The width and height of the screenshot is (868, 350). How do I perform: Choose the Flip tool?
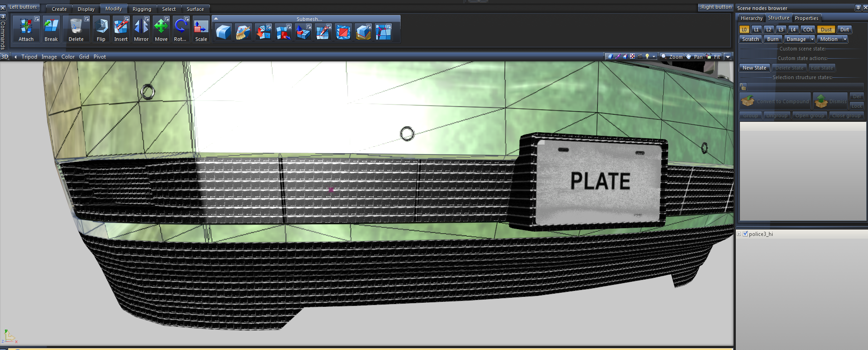[x=101, y=30]
